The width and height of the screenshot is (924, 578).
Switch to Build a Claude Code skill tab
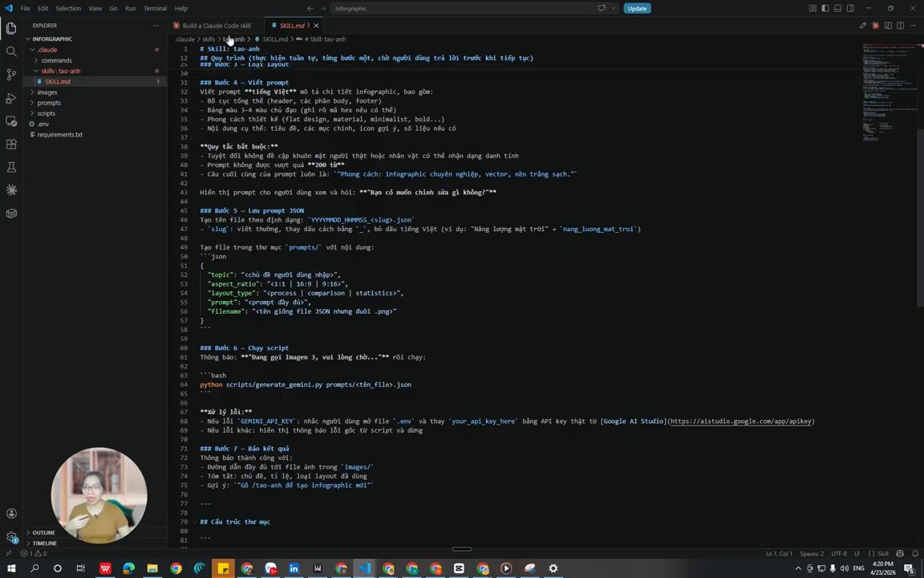pos(216,26)
